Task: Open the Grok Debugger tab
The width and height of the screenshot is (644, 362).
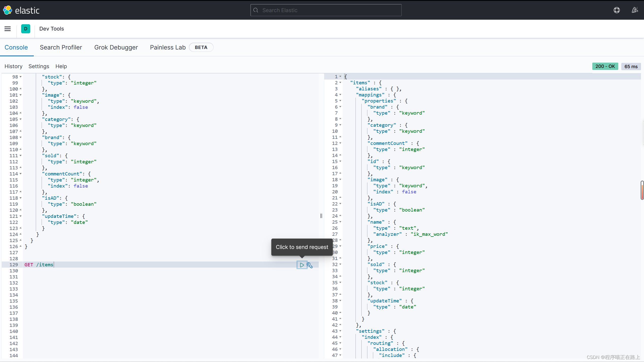Action: point(116,47)
